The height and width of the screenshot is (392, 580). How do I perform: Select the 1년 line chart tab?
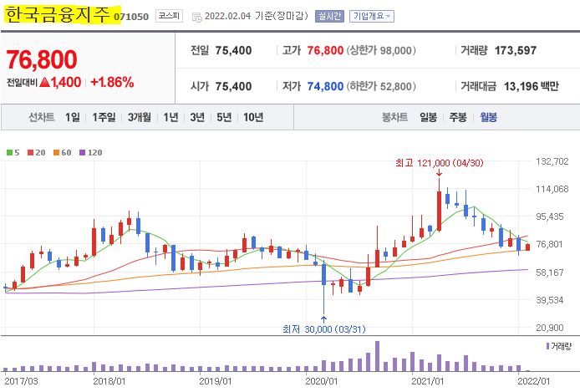click(170, 117)
